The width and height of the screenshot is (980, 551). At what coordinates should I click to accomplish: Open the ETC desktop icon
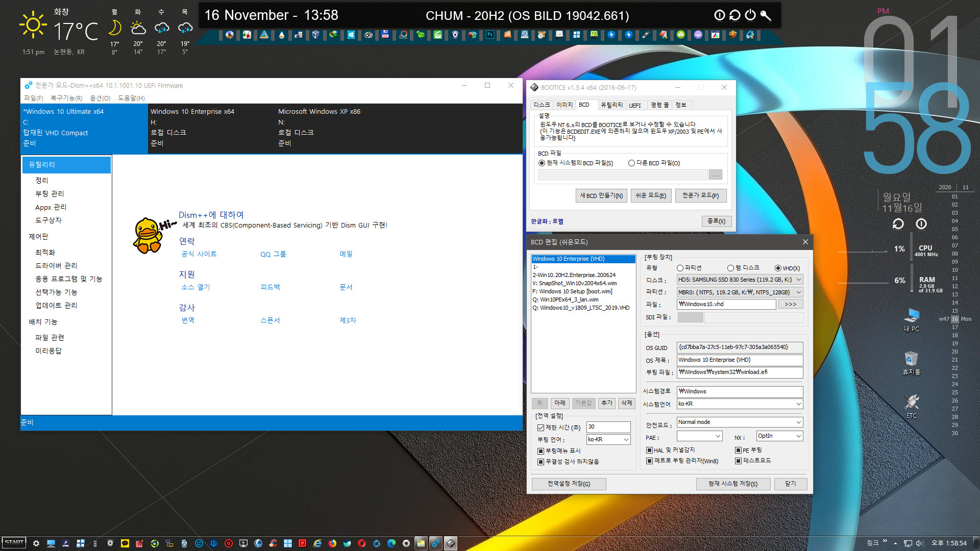click(x=912, y=407)
